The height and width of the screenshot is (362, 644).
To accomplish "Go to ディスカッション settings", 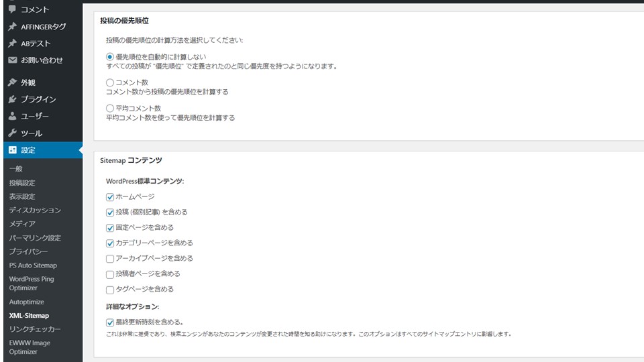I will pyautogui.click(x=35, y=210).
